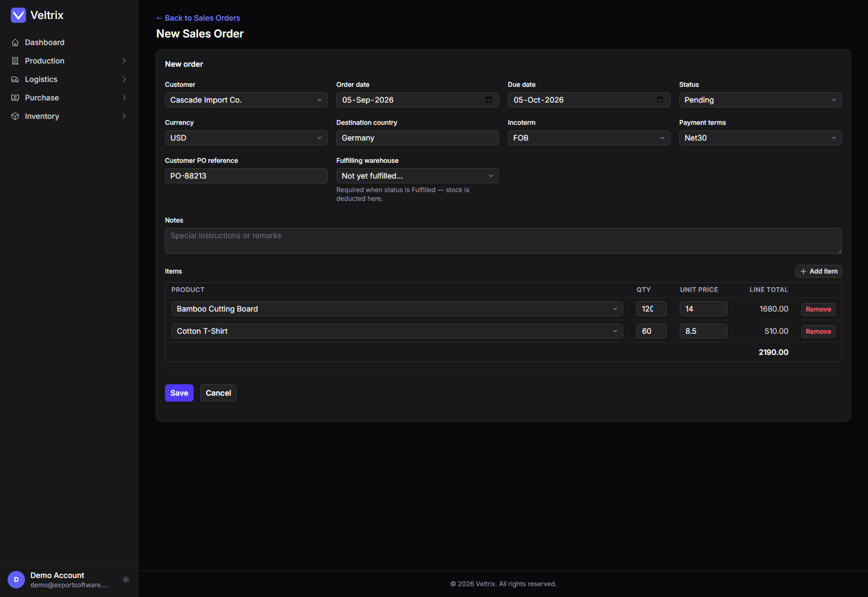Cancel the new sales order
The width and height of the screenshot is (868, 597).
tap(218, 393)
